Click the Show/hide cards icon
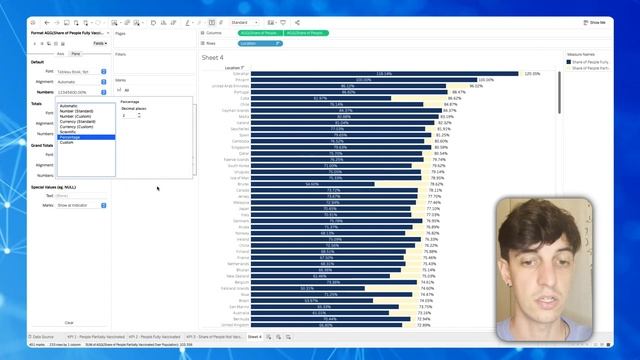The width and height of the screenshot is (640, 360). coord(271,23)
